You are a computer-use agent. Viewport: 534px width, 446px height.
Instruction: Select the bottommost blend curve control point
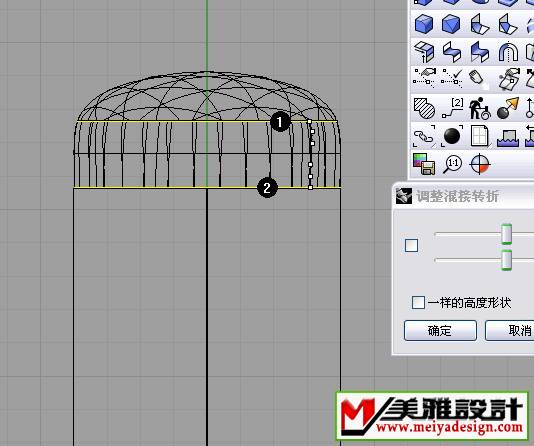[x=310, y=187]
